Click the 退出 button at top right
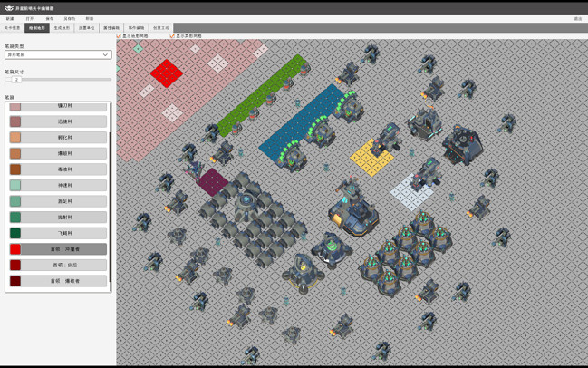This screenshot has width=588, height=368. (x=577, y=18)
